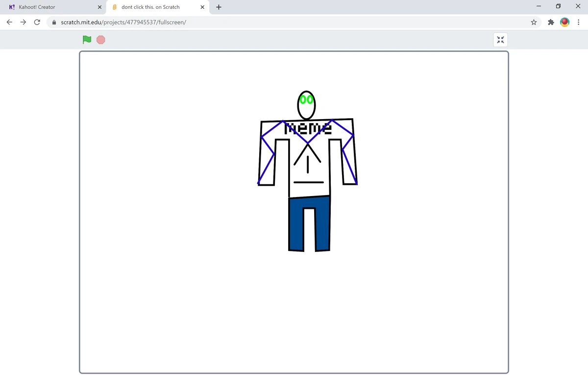
Task: Open browser Extensions puzzle icon
Action: point(551,22)
